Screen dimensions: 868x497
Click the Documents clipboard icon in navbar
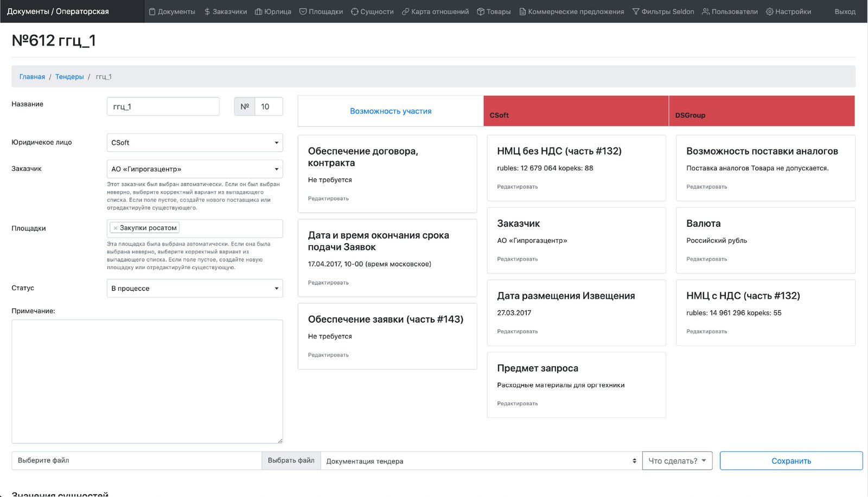152,11
